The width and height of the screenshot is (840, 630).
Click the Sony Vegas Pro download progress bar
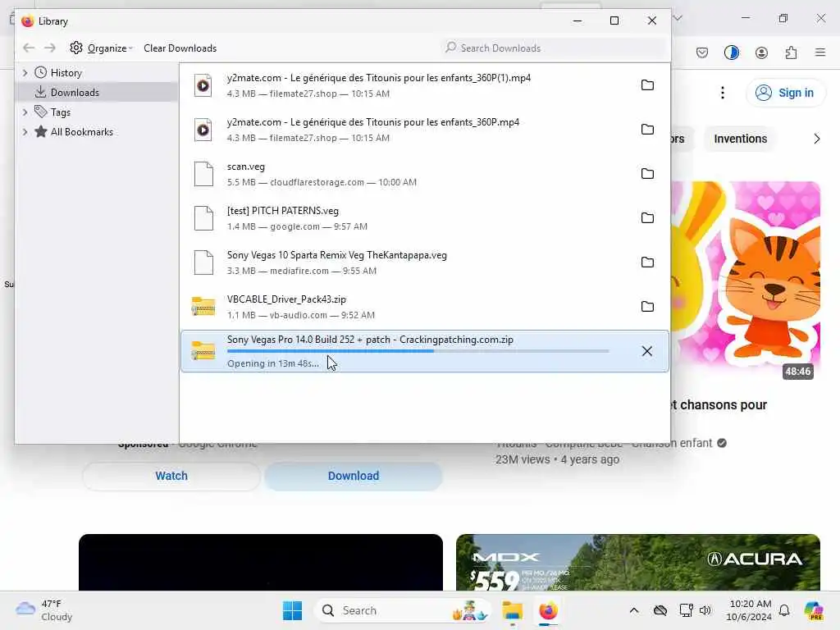click(418, 351)
